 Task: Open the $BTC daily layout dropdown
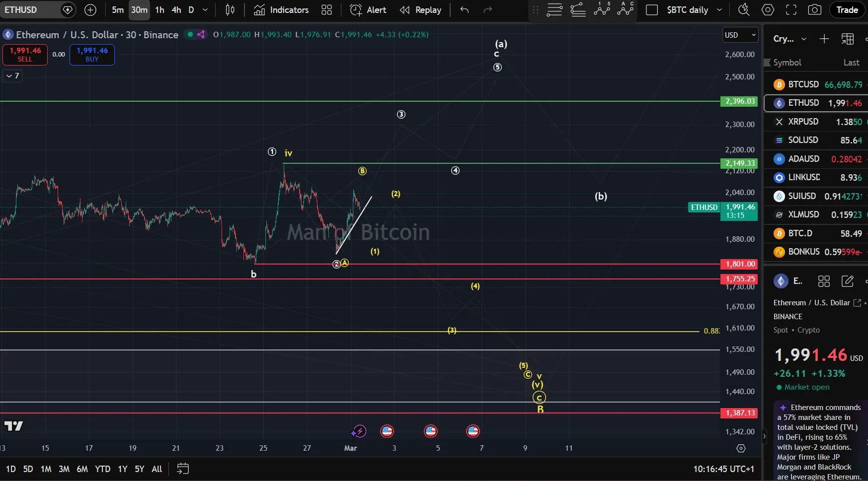coord(694,10)
